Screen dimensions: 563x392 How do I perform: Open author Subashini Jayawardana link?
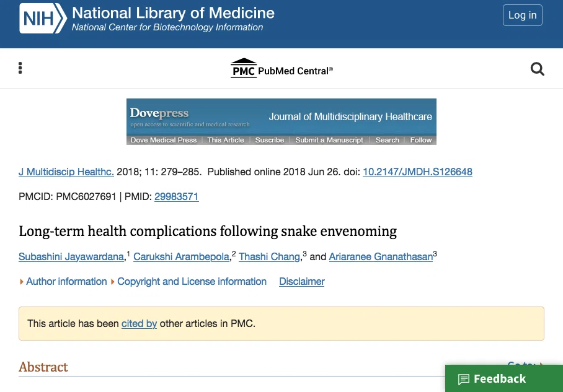[x=71, y=257]
